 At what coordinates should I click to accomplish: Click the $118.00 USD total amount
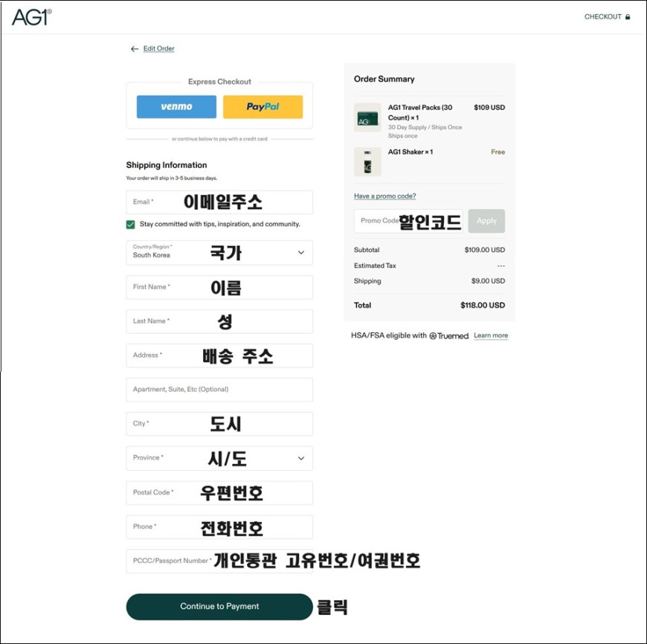point(483,306)
